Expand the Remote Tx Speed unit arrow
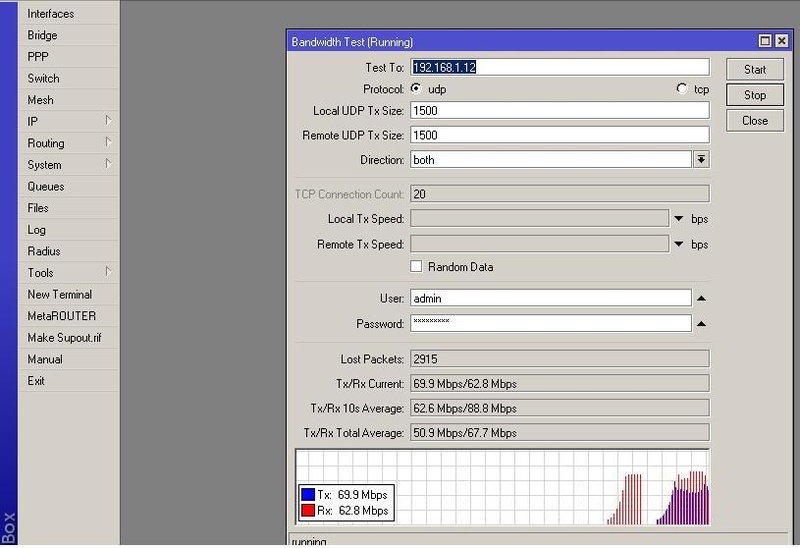Image resolution: width=800 pixels, height=548 pixels. pos(678,245)
